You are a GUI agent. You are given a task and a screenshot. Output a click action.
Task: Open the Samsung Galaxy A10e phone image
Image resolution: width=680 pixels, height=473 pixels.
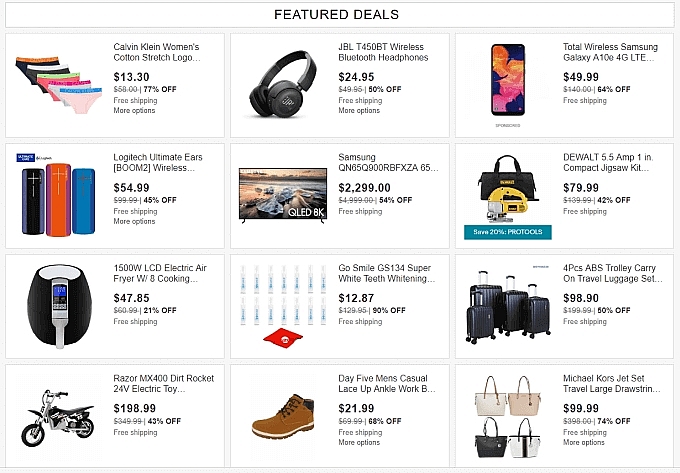pos(506,78)
